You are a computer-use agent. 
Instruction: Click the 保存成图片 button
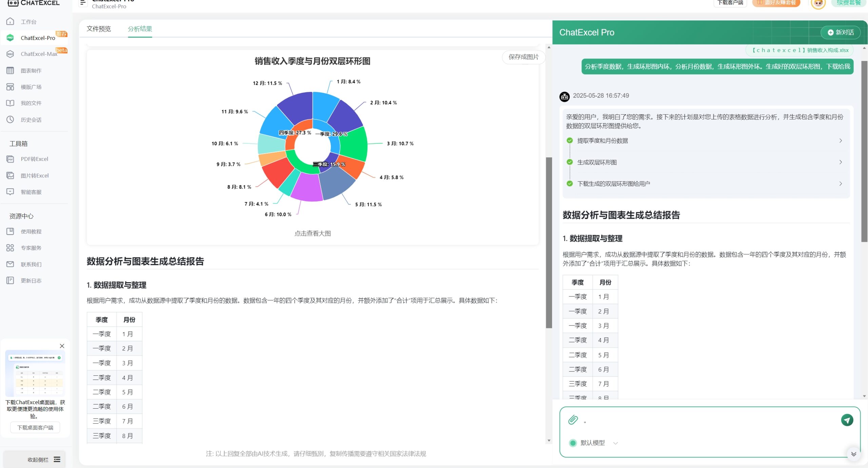tap(524, 57)
